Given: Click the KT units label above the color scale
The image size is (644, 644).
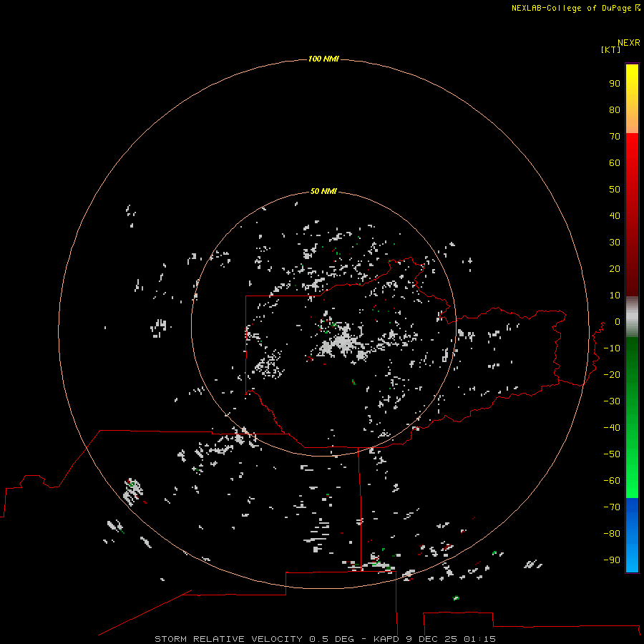Looking at the screenshot, I should [x=611, y=49].
